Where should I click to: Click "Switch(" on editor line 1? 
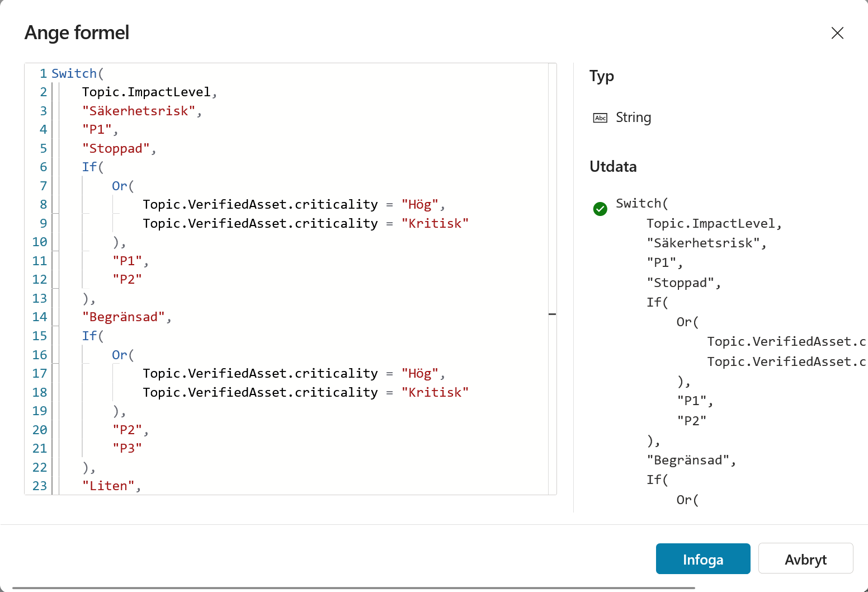point(78,73)
